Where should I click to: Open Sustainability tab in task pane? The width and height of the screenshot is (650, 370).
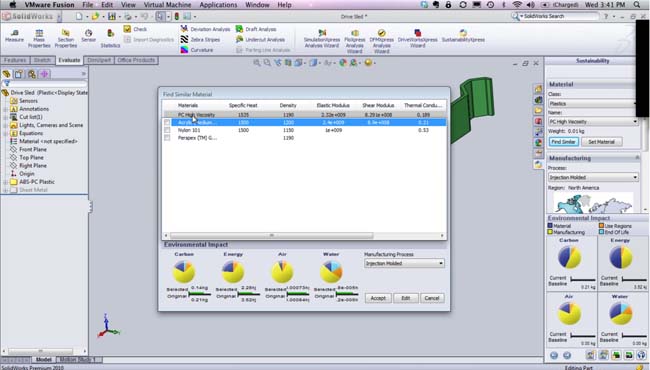point(538,164)
